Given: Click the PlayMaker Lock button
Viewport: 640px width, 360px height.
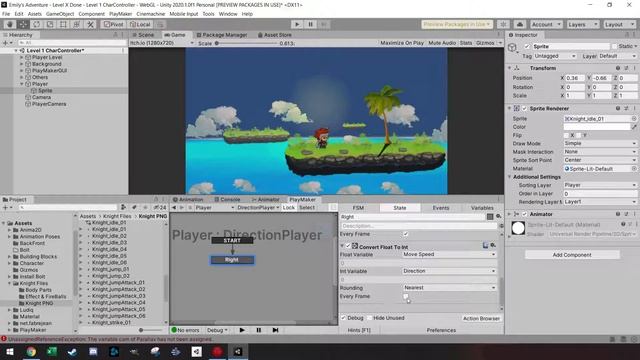Looking at the screenshot, I should [289, 208].
